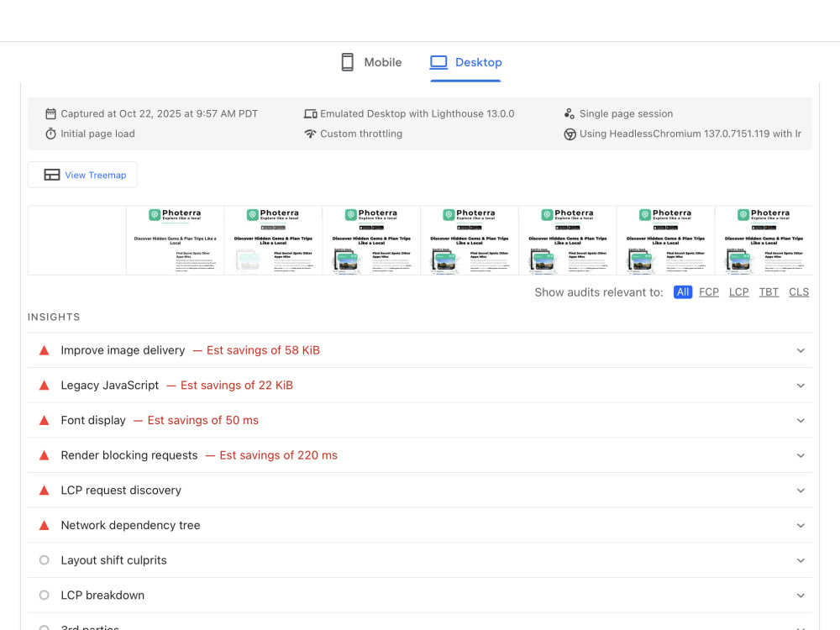The height and width of the screenshot is (630, 840).
Task: Click red triangle next to Improve image delivery
Action: [45, 350]
